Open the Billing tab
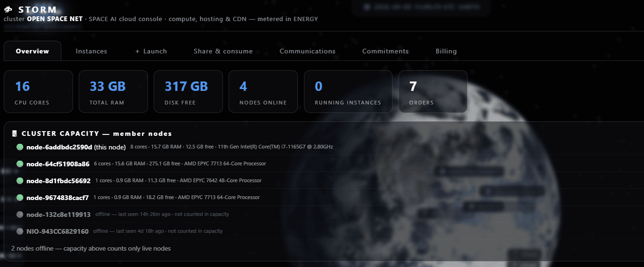 tap(446, 51)
